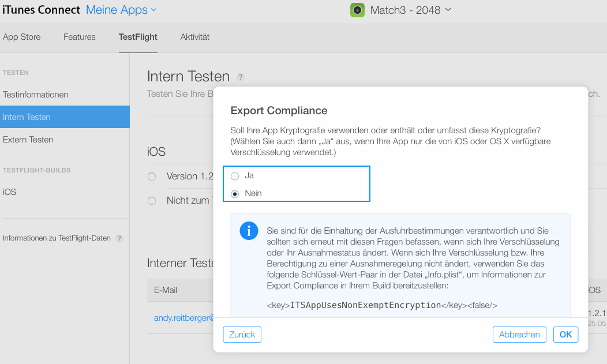Click the blue info icon in dialog
This screenshot has width=607, height=364.
click(249, 231)
